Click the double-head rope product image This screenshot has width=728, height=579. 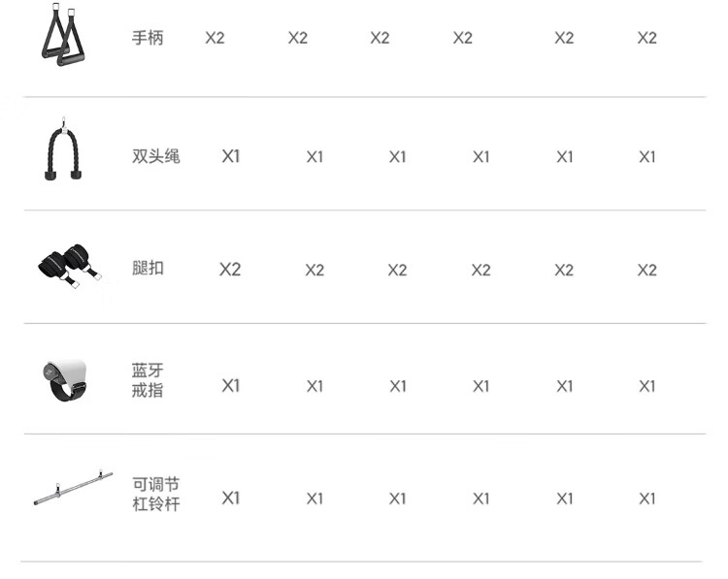63,150
